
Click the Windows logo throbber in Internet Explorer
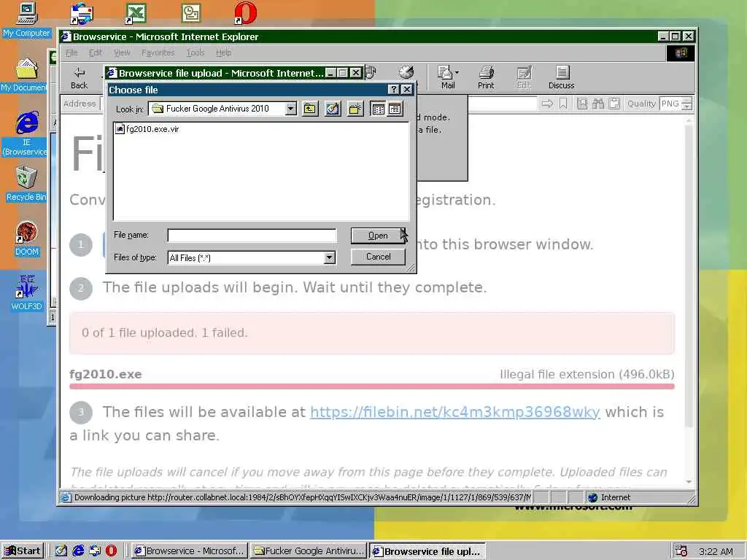681,52
